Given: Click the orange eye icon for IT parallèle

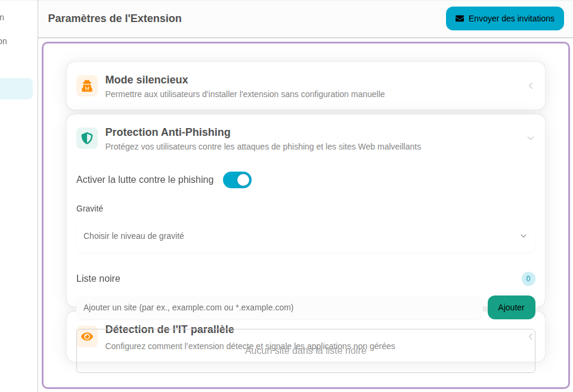Looking at the screenshot, I should 87,337.
